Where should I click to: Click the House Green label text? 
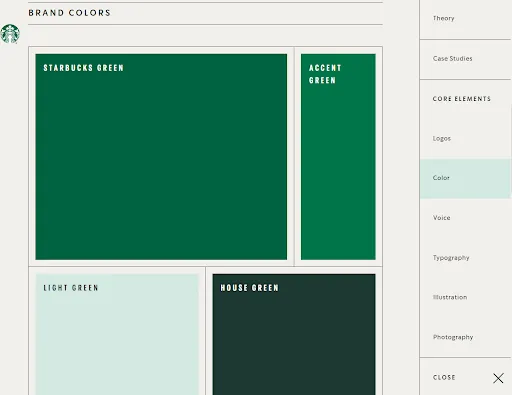tap(249, 288)
